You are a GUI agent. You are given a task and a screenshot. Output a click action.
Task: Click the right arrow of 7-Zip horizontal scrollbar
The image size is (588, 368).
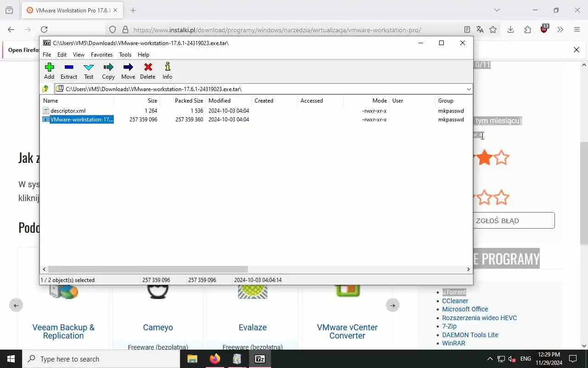point(469,269)
